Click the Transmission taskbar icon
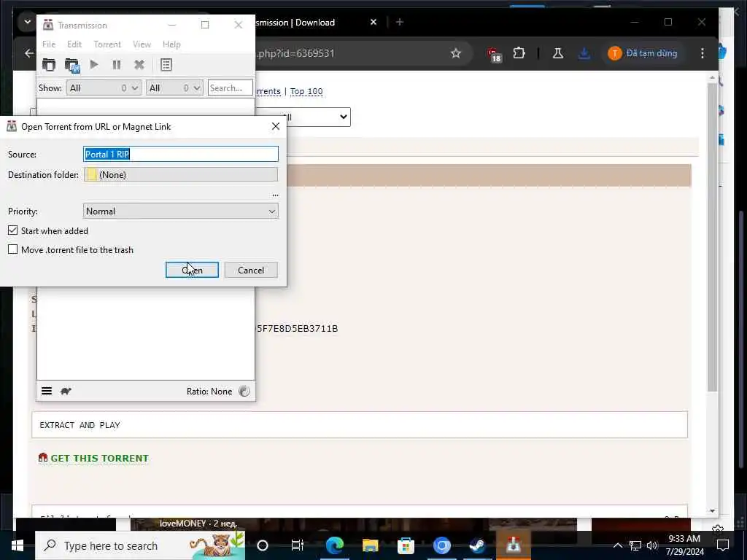 513,545
